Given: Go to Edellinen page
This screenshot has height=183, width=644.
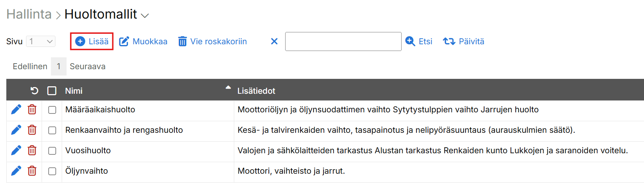Looking at the screenshot, I should click(x=30, y=67).
